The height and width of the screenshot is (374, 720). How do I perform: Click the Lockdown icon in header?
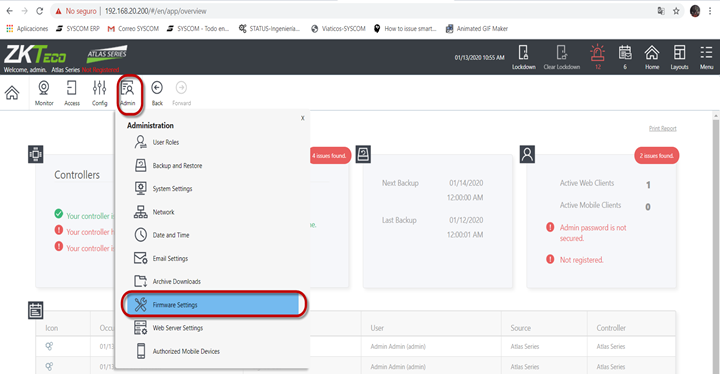pos(523,53)
